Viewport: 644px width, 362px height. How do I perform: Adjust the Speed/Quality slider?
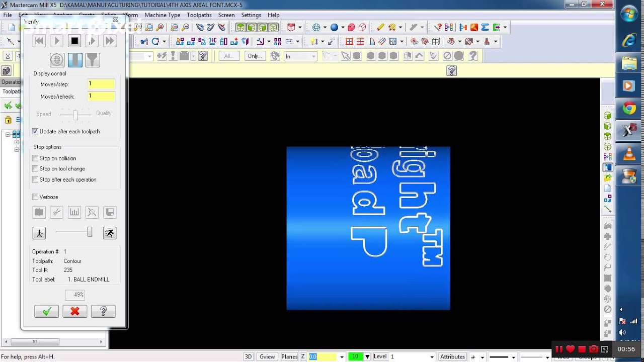point(75,115)
